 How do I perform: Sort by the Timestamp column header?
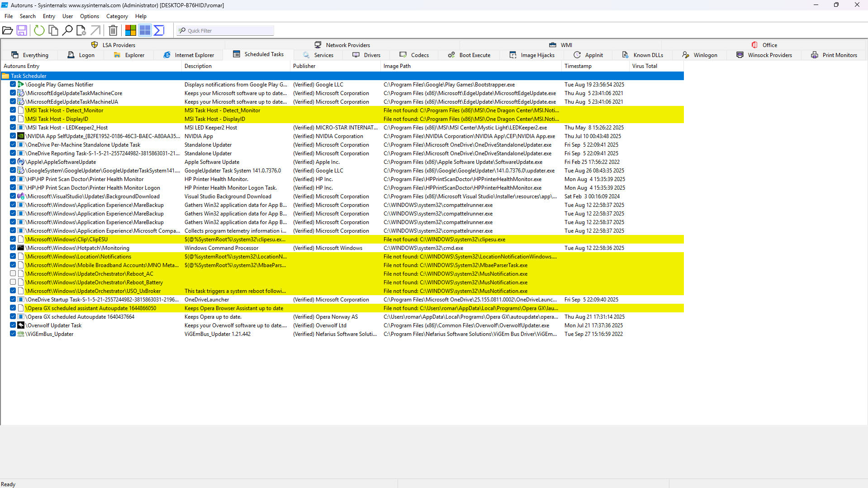pyautogui.click(x=595, y=66)
